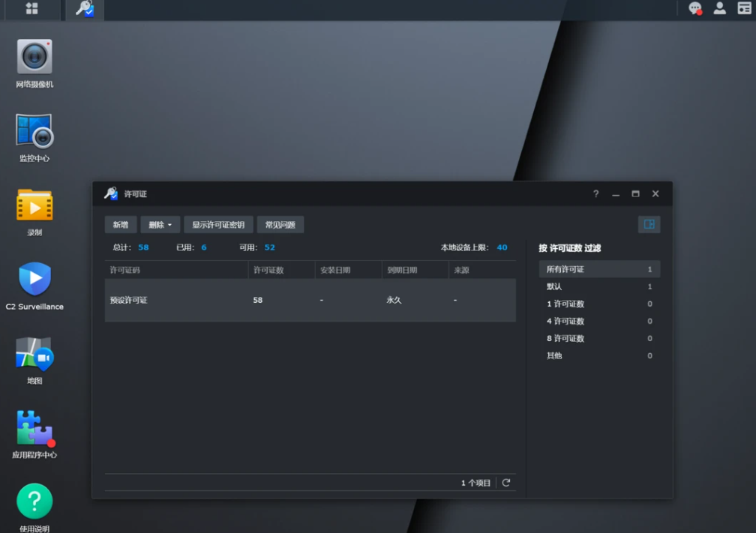756x533 pixels.
Task: Click the 新增 button
Action: (121, 225)
